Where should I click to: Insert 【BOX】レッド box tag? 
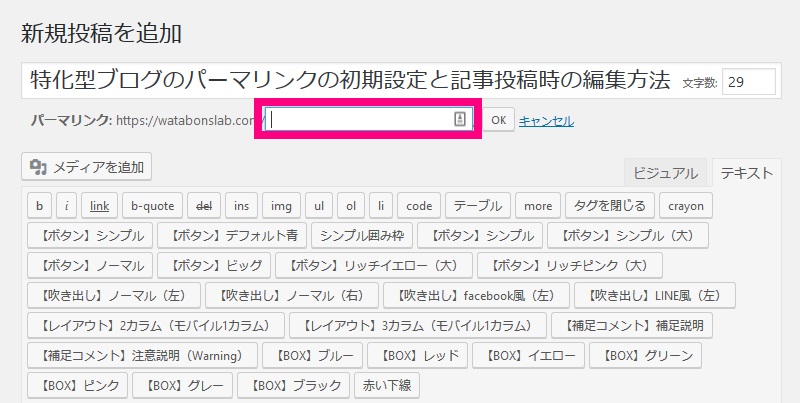click(x=417, y=355)
